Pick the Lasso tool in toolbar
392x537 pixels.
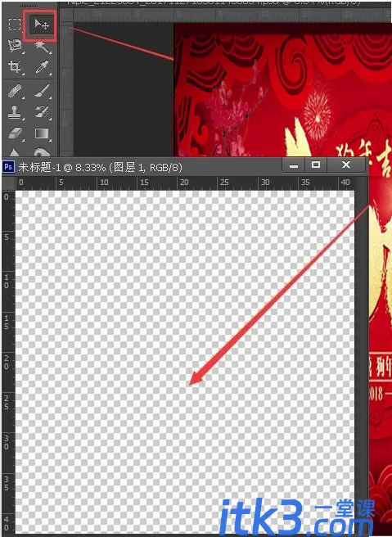pyautogui.click(x=15, y=46)
